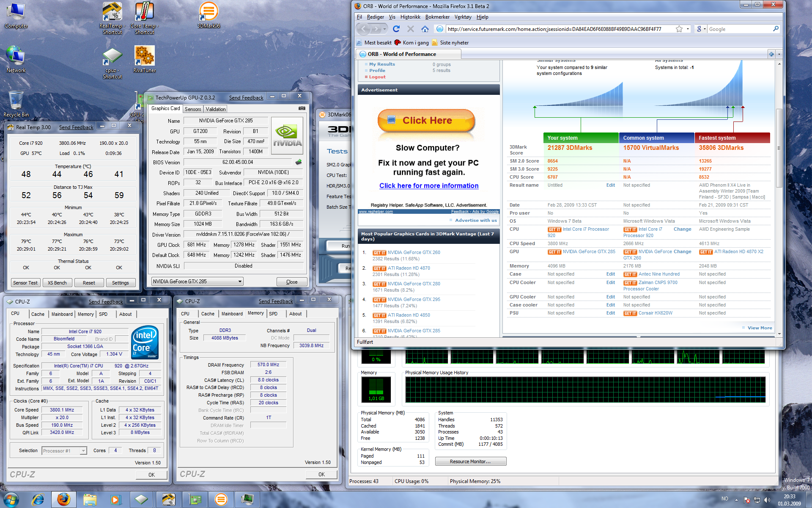Click the Mest besøkt bookmark
This screenshot has width=812, height=508.
(374, 42)
